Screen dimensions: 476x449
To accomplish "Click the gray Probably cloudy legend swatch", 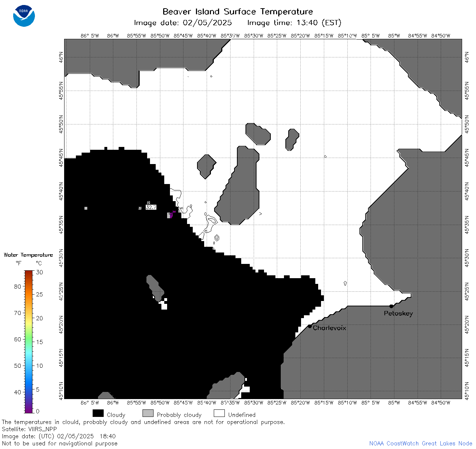I will (x=148, y=413).
